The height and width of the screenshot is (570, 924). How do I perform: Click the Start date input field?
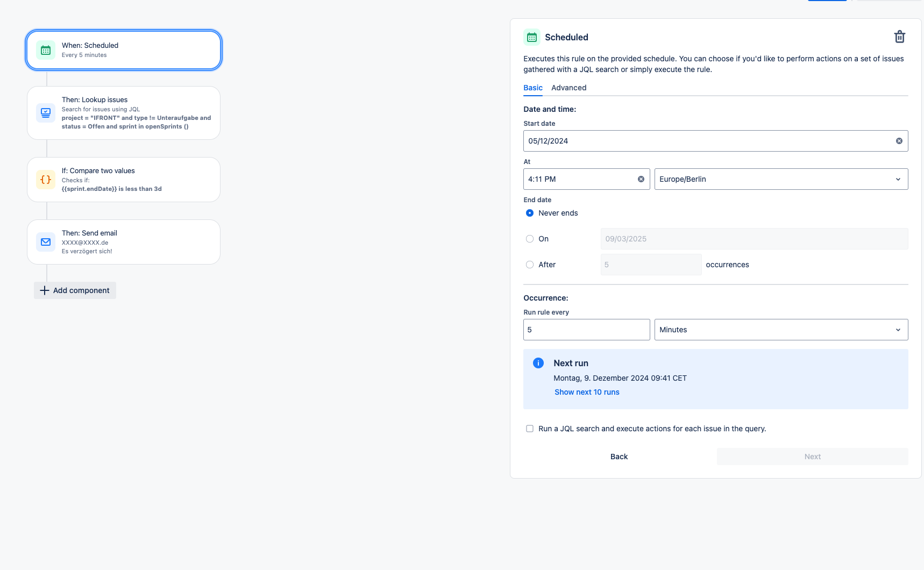click(716, 141)
